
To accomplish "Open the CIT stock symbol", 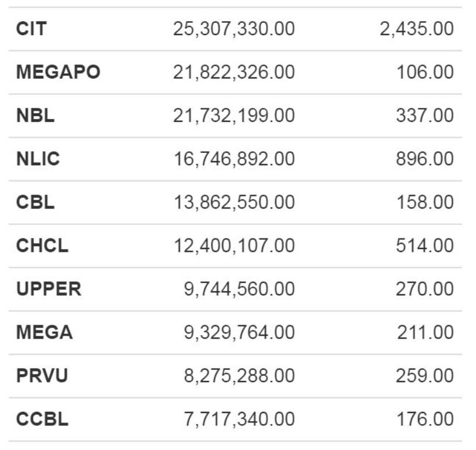I will point(31,29).
